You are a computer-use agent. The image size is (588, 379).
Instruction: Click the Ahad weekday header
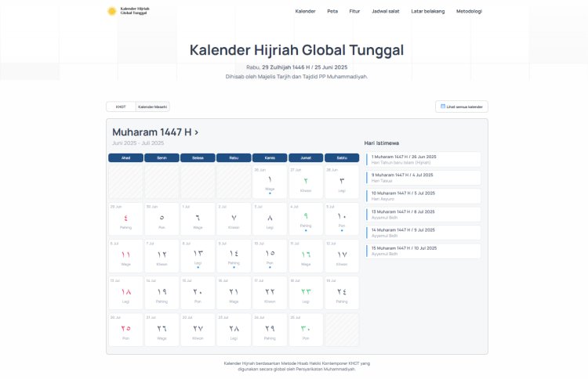125,158
